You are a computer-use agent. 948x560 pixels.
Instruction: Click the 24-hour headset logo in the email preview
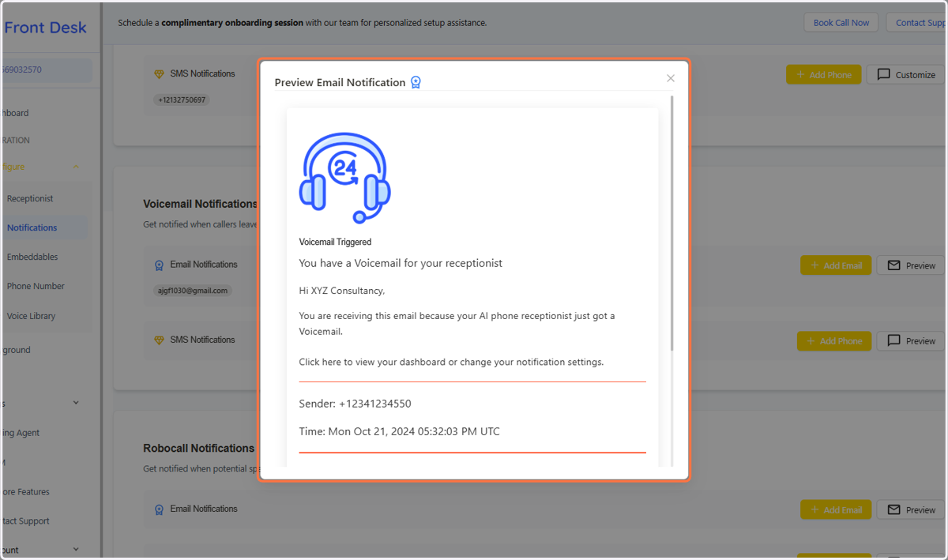[x=344, y=178]
